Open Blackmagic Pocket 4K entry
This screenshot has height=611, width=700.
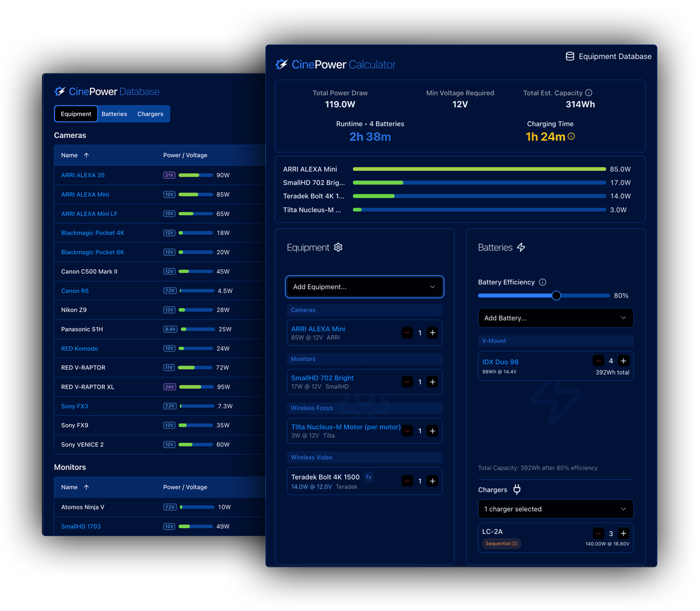point(93,233)
